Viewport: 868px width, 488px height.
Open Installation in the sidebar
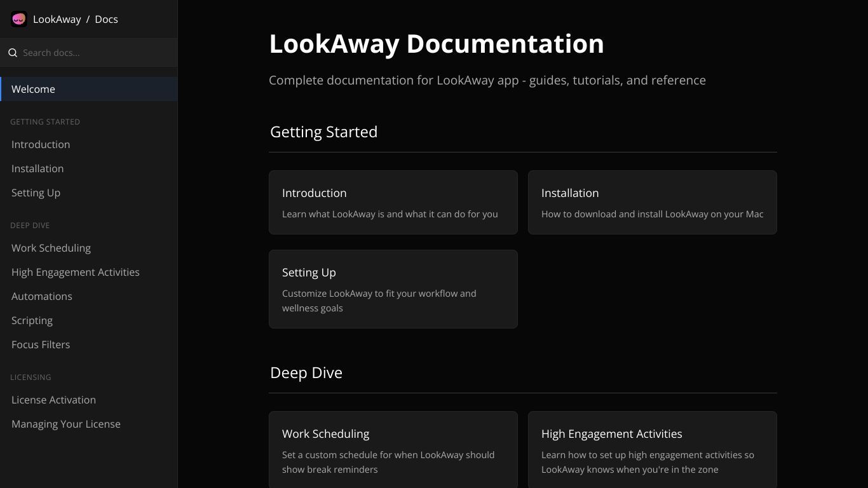click(89, 168)
